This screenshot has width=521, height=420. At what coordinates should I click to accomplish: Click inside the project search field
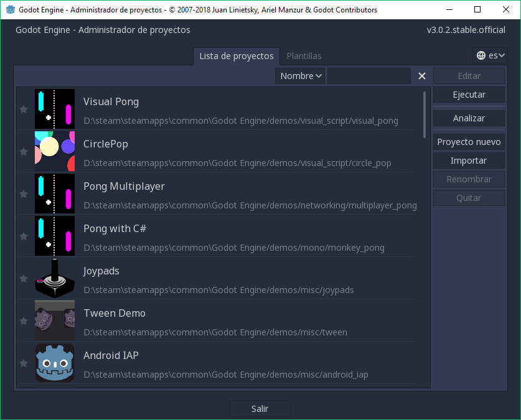[x=368, y=76]
